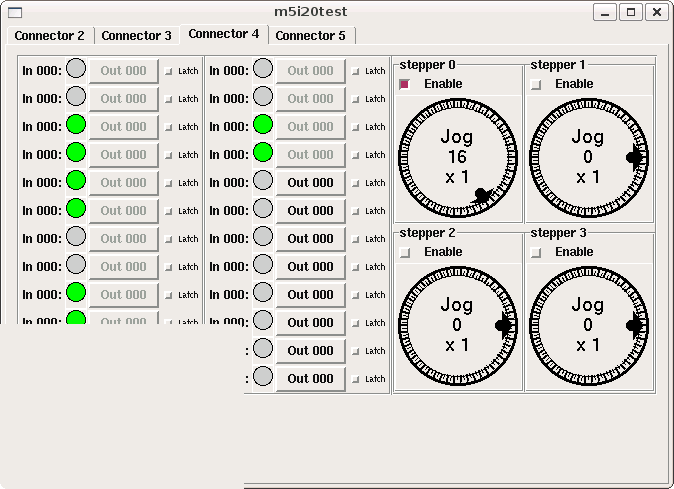The width and height of the screenshot is (674, 489).
Task: Enable stepper 1 via its checkbox
Action: point(536,84)
